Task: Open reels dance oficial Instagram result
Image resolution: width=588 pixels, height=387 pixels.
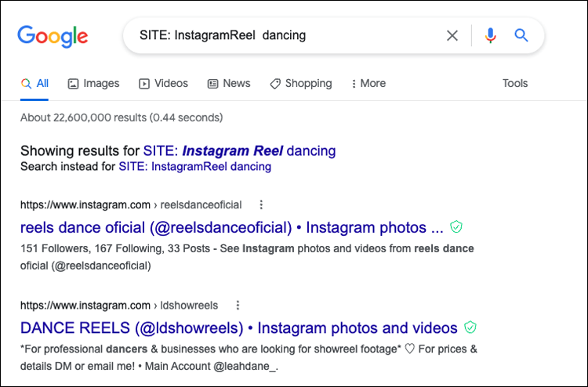Action: pos(232,228)
